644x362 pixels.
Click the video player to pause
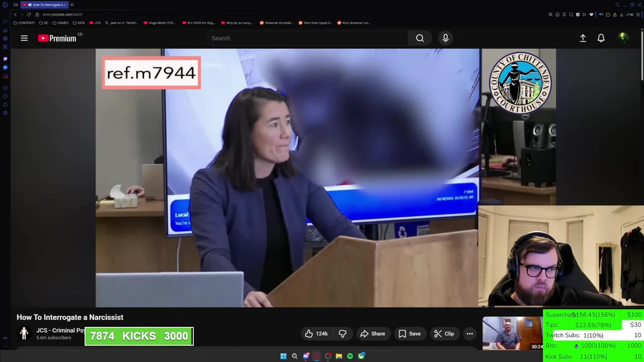[287, 177]
